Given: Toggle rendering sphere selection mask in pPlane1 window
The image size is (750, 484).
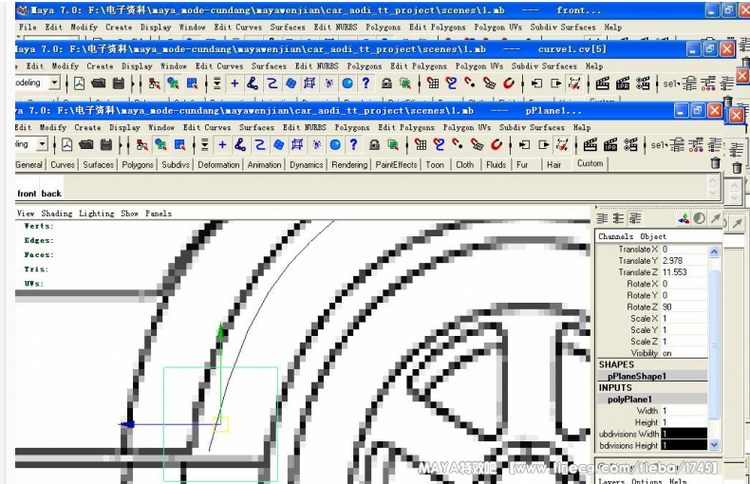Looking at the screenshot, I should pos(335,144).
